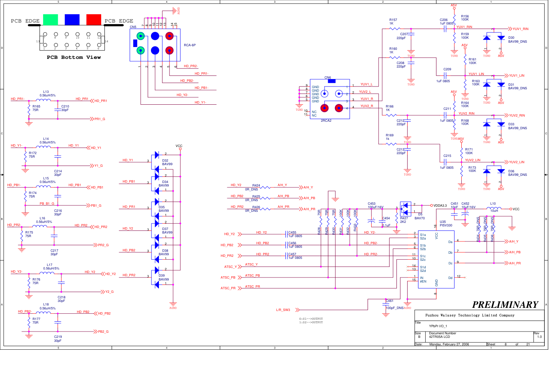
Task: Click the HD_PB2- net label under CN5
Action: 187,81
